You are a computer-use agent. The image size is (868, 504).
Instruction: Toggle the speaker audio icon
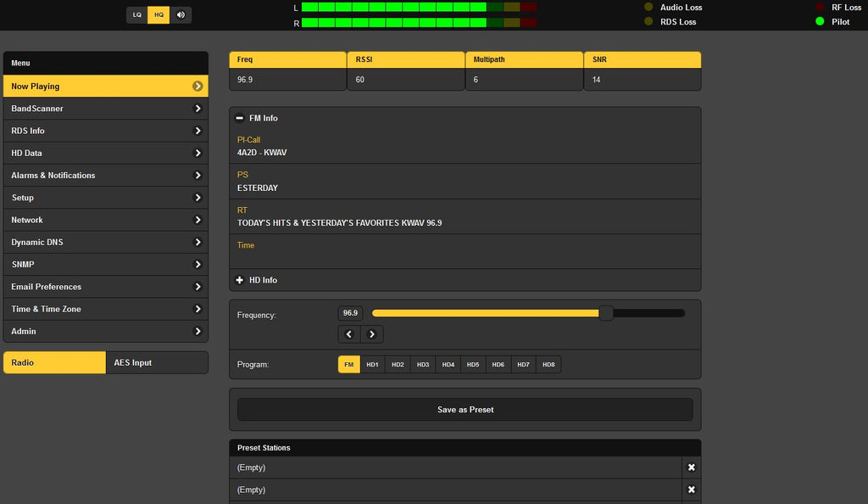181,15
